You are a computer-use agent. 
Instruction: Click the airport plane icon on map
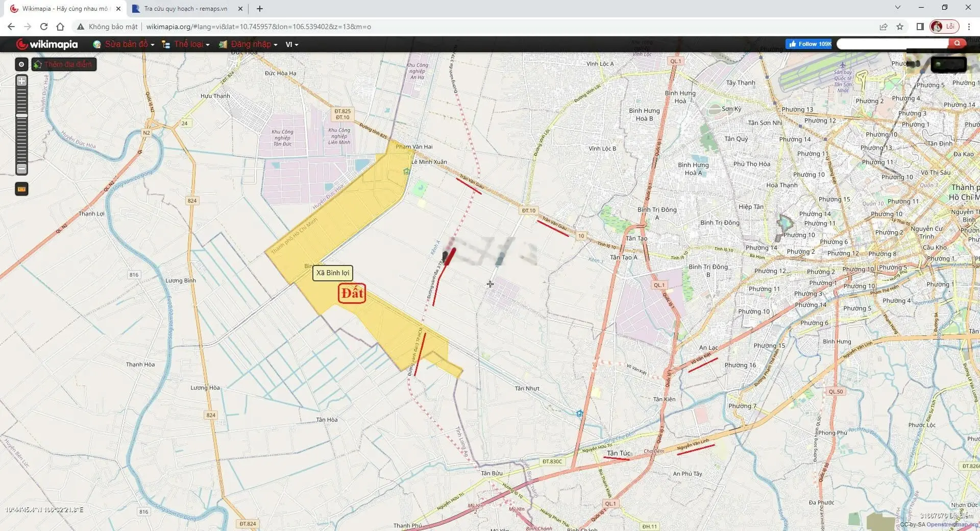tap(843, 65)
